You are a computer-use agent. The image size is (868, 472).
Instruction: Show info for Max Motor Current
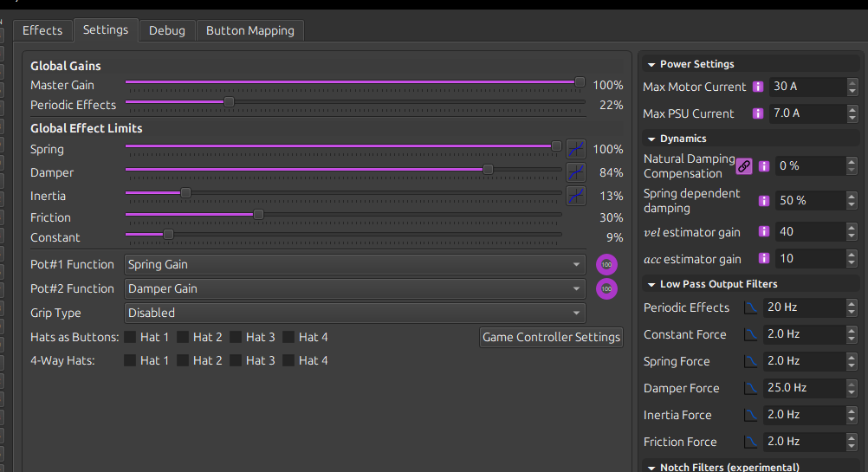pos(758,87)
